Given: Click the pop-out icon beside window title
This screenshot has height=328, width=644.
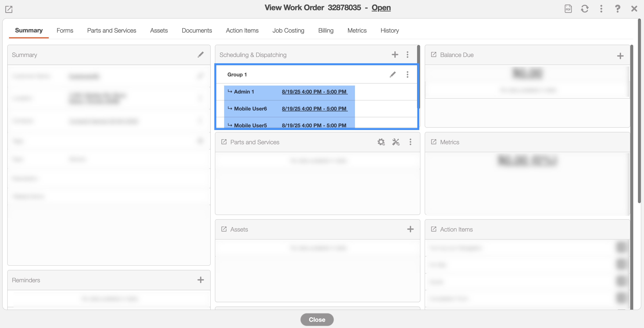Looking at the screenshot, I should tap(9, 9).
